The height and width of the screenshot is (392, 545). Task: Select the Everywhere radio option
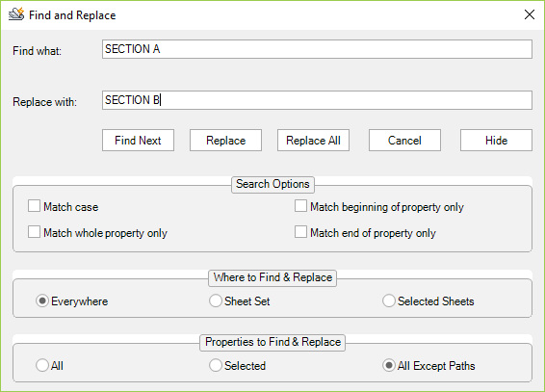point(42,301)
